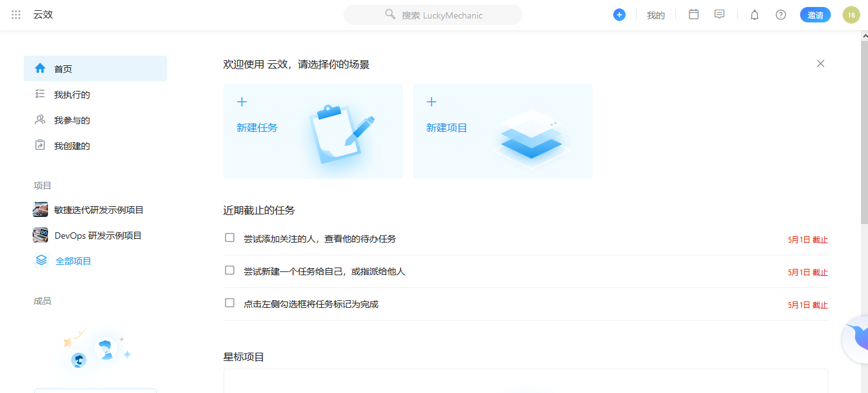This screenshot has height=393, width=868.
Task: Open the assistant bubble at bottom right
Action: [x=857, y=339]
